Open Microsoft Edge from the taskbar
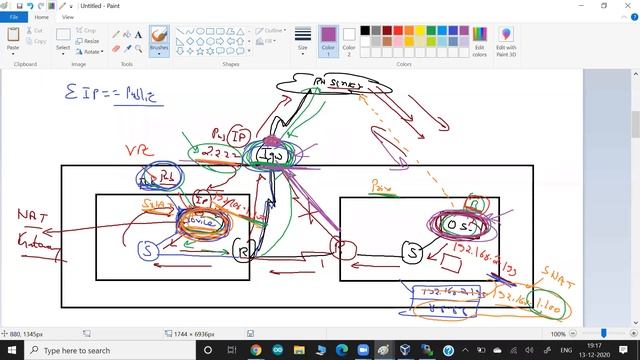 pyautogui.click(x=342, y=350)
